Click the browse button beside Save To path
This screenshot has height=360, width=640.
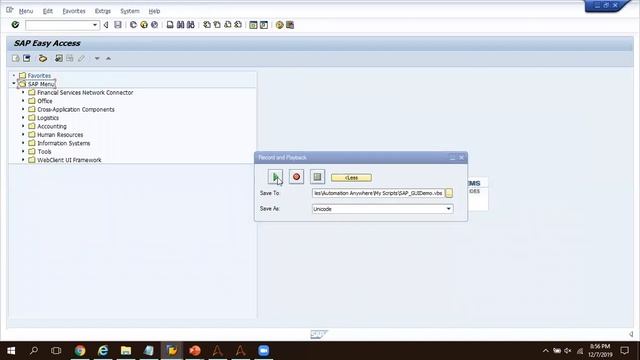click(x=449, y=193)
